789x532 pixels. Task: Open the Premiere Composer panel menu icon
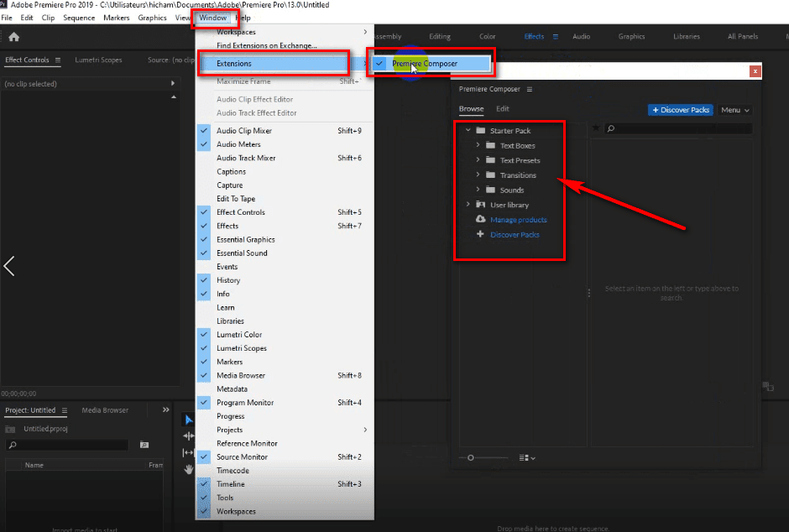click(x=530, y=90)
